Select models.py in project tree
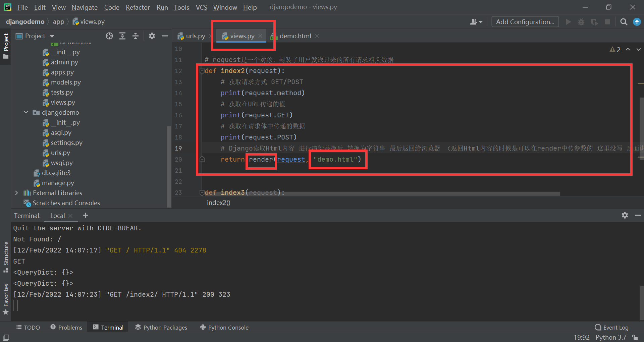644x342 pixels. tap(66, 82)
